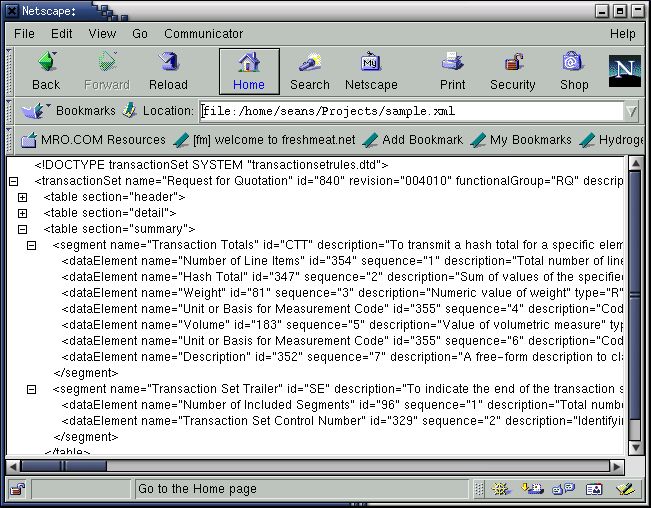Click the Shop toolbar icon
Viewport: 651px width, 508px height.
(574, 71)
